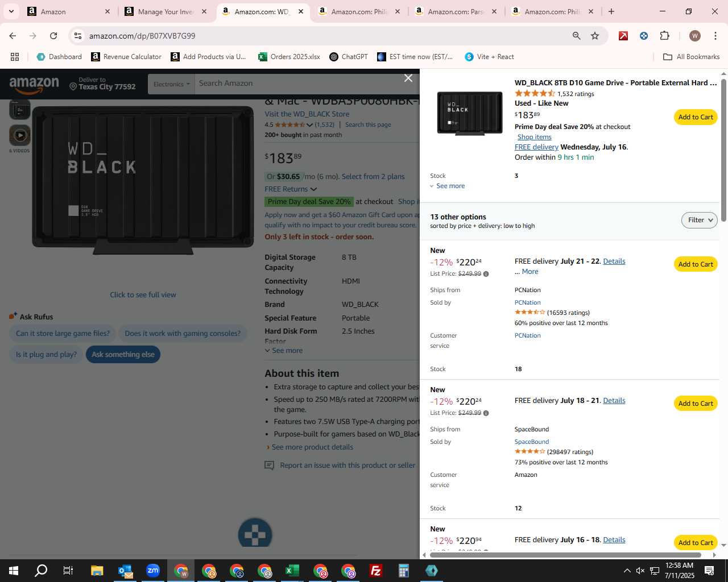Switch to the Manage Your Inventory tab

(x=166, y=11)
